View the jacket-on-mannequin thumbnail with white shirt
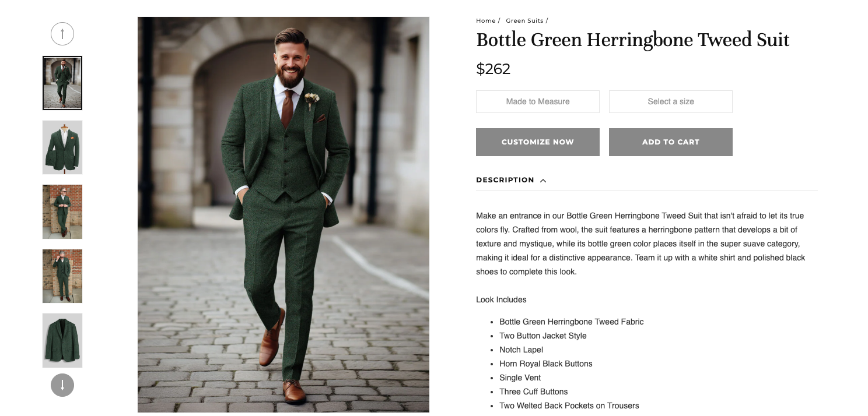 coord(62,147)
